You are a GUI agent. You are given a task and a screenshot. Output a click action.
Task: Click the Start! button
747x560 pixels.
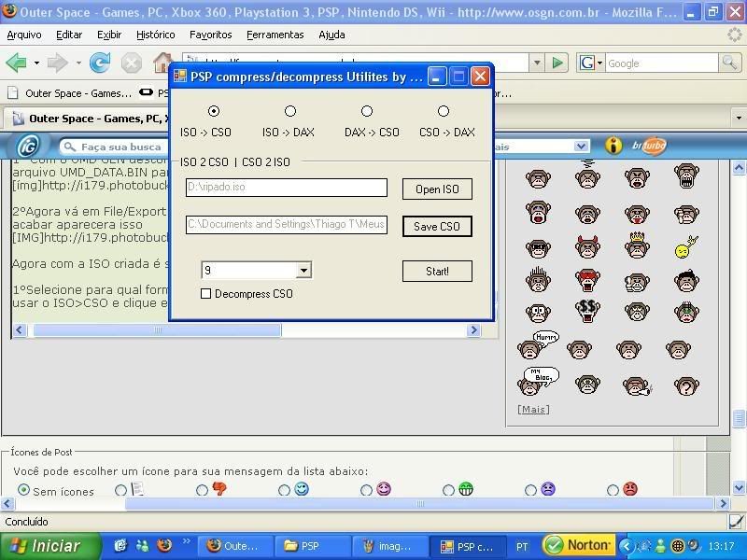pos(437,272)
